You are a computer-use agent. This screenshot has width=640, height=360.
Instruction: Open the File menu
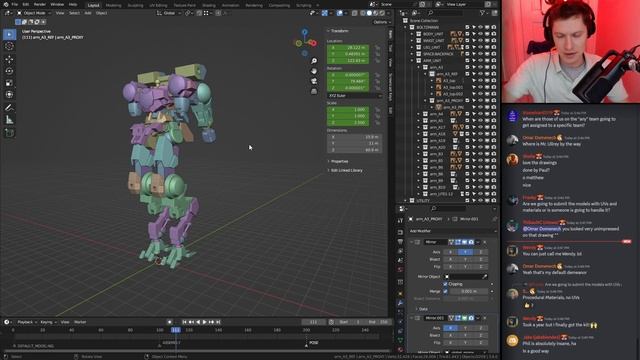(15, 4)
